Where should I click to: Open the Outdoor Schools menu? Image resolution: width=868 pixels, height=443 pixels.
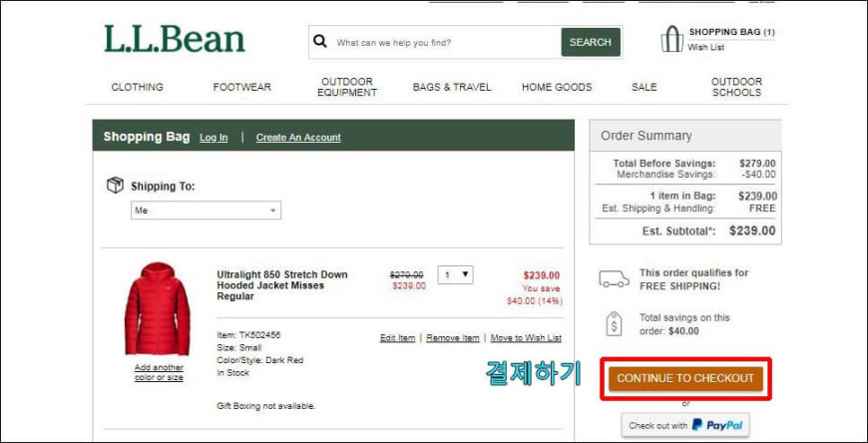click(x=737, y=87)
